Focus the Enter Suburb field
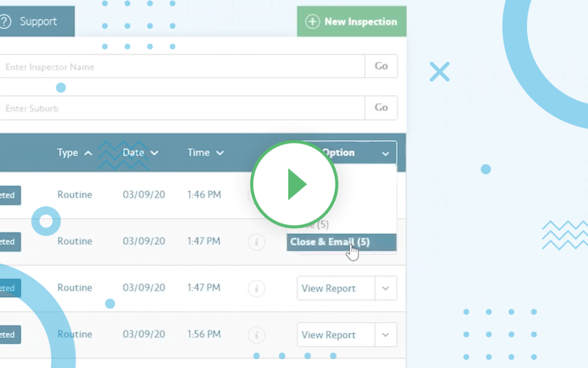The image size is (588, 368). [x=182, y=108]
